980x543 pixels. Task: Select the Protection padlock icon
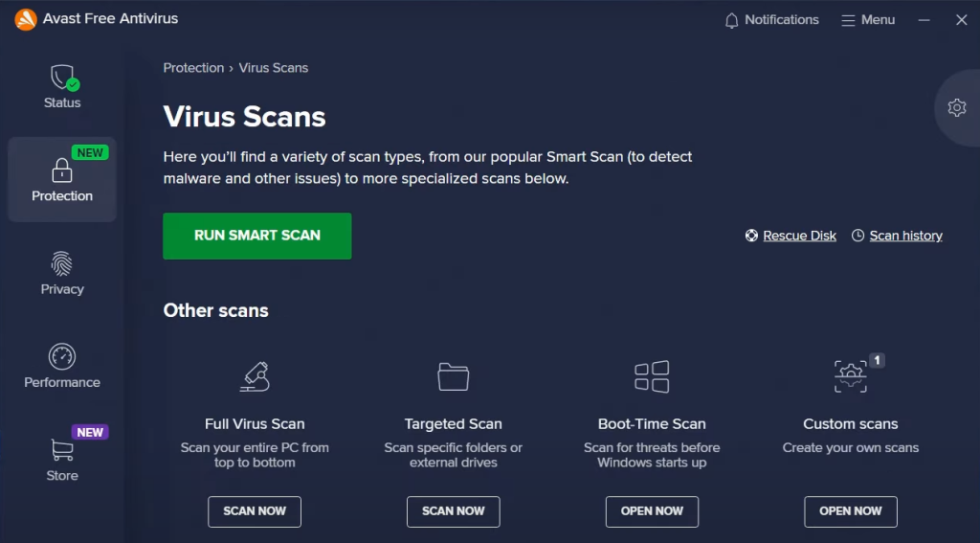(62, 170)
